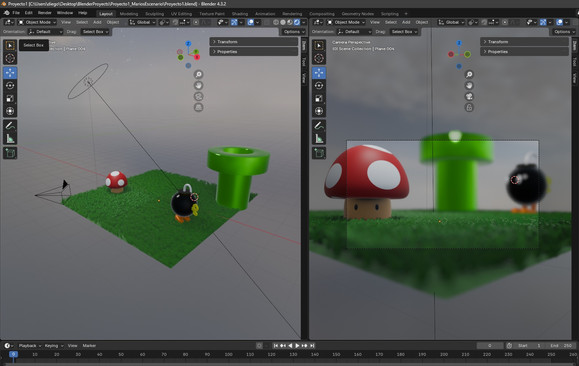This screenshot has height=366, width=579.
Task: Open the Object Mode dropdown in left viewport
Action: click(37, 22)
